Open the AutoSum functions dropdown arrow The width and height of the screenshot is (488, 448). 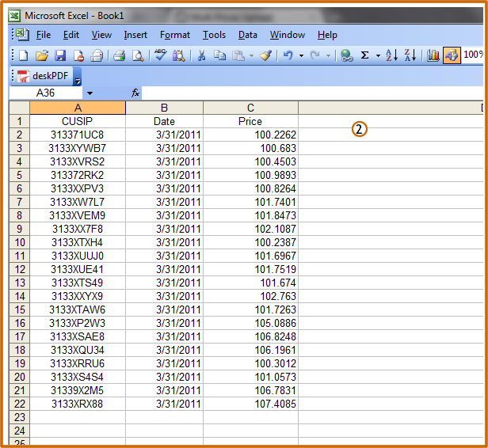point(378,56)
